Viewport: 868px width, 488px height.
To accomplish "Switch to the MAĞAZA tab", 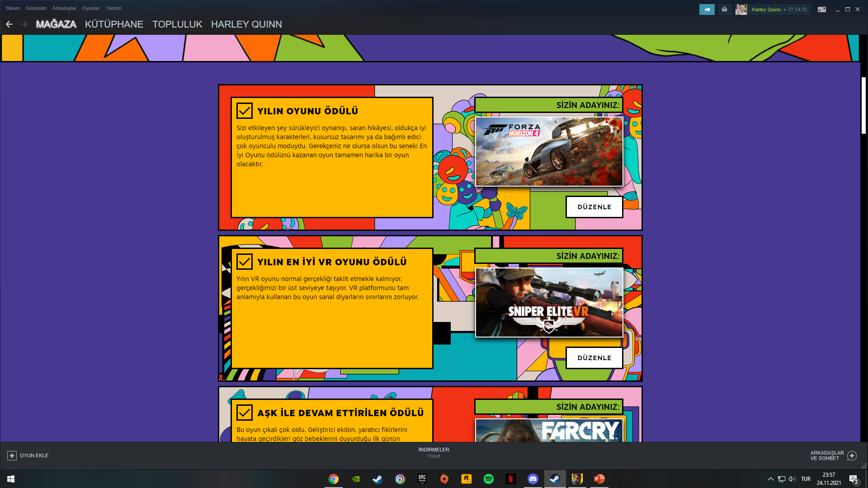I will (56, 24).
